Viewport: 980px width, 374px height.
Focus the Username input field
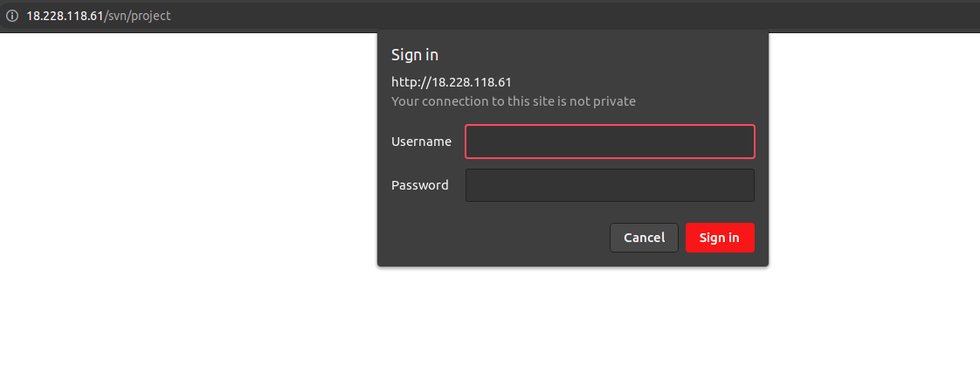tap(610, 142)
